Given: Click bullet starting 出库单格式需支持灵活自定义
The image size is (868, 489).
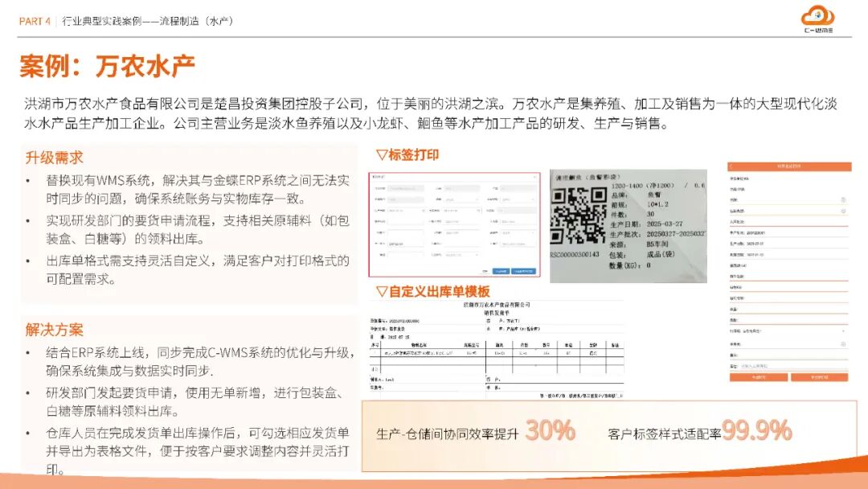Looking at the screenshot, I should 198,269.
